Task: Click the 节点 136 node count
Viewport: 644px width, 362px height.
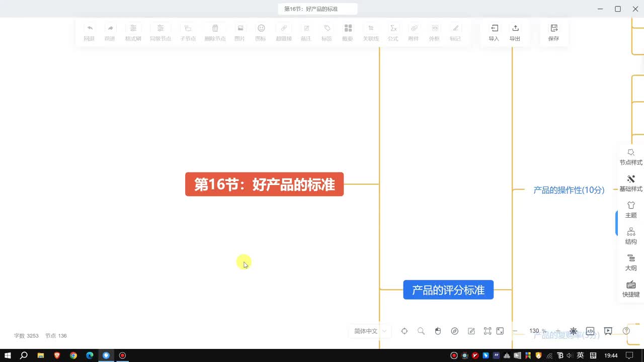Action: pyautogui.click(x=56, y=335)
